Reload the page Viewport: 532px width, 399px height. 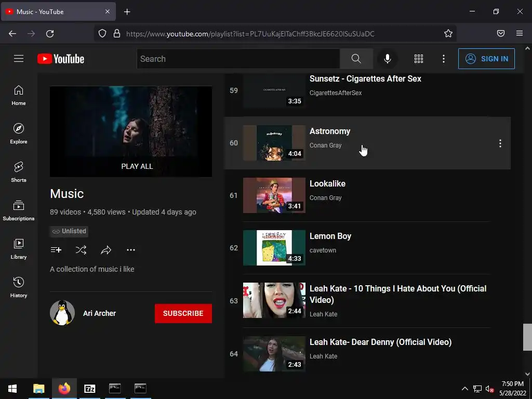point(50,34)
